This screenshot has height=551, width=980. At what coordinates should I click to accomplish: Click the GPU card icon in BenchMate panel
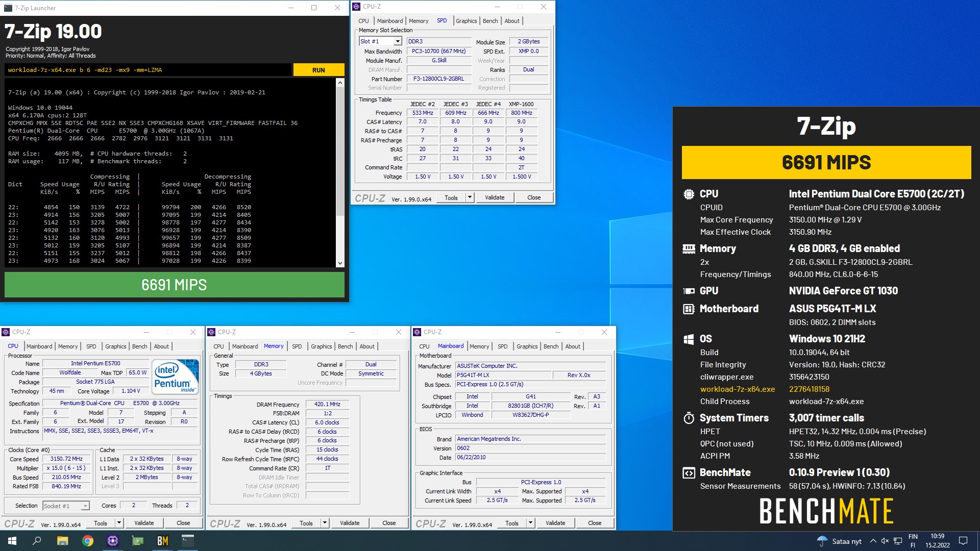pos(689,291)
